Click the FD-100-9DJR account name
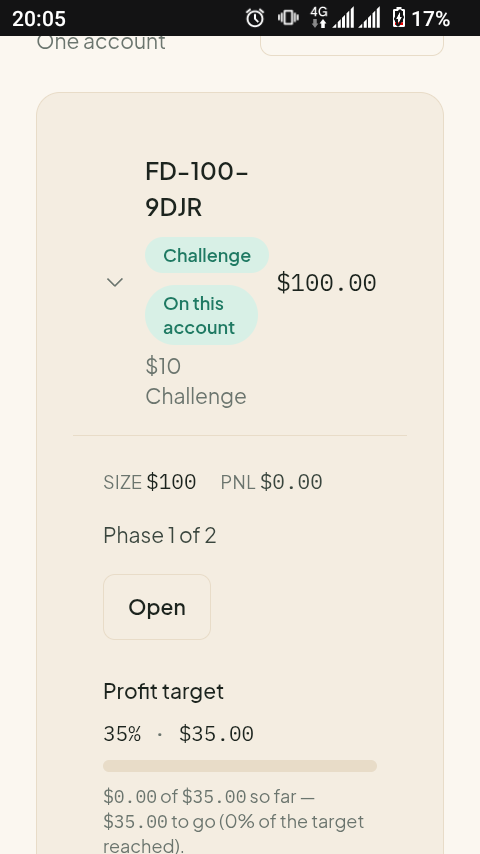The height and width of the screenshot is (854, 480). (x=197, y=189)
